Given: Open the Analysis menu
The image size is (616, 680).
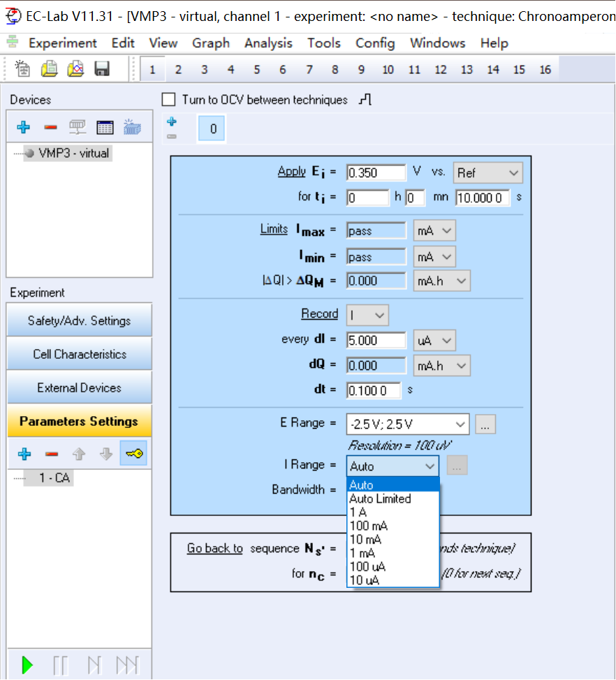Looking at the screenshot, I should (x=269, y=43).
